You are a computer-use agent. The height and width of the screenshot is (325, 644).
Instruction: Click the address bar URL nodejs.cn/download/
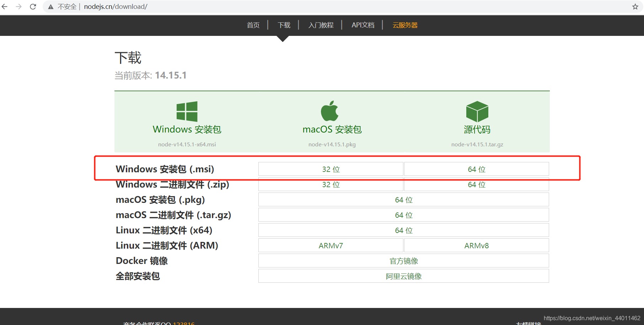pos(116,7)
